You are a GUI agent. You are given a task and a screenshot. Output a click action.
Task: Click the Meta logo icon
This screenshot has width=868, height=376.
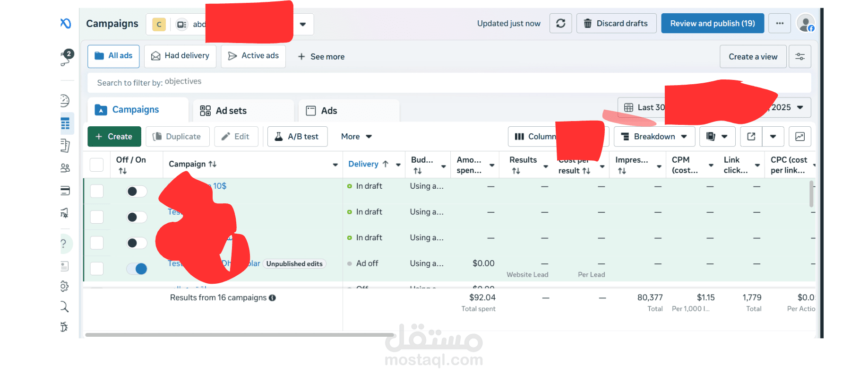point(66,23)
